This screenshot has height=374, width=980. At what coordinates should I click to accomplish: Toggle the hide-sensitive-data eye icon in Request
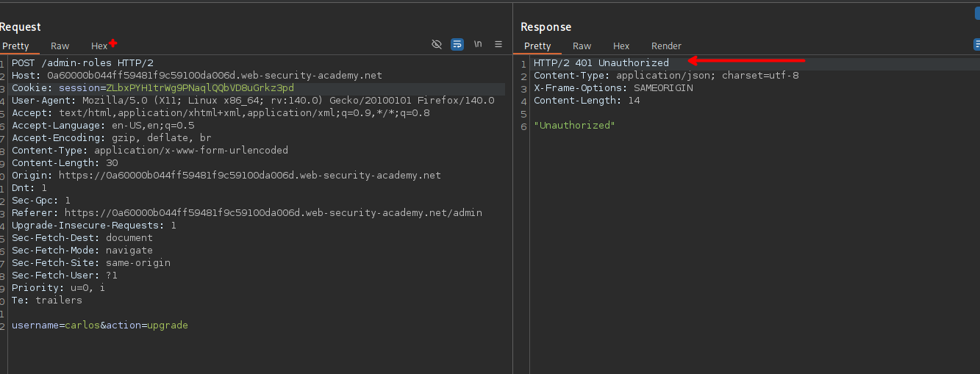tap(437, 44)
